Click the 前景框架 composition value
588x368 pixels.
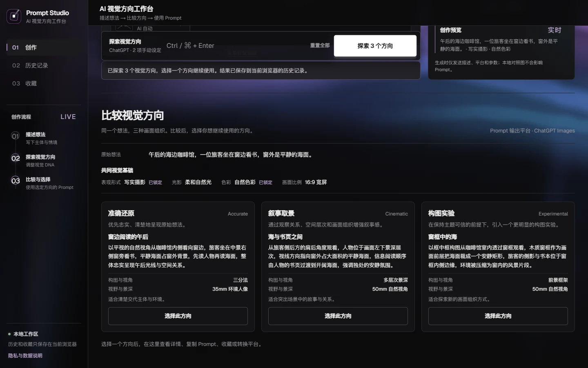point(558,280)
